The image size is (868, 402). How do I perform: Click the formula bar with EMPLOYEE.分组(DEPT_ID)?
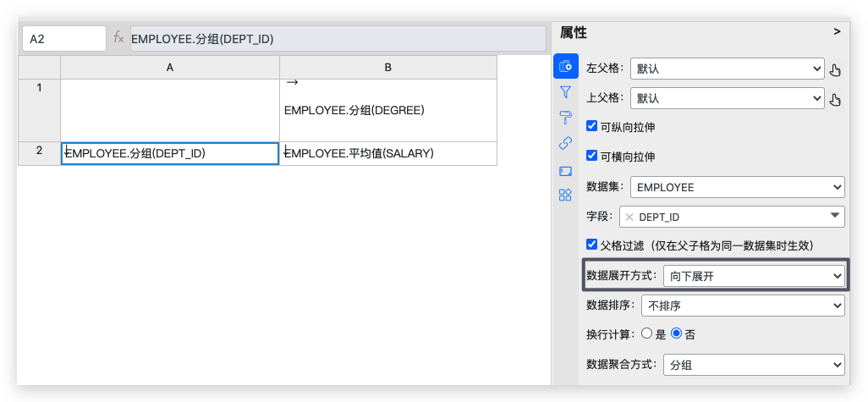click(338, 39)
